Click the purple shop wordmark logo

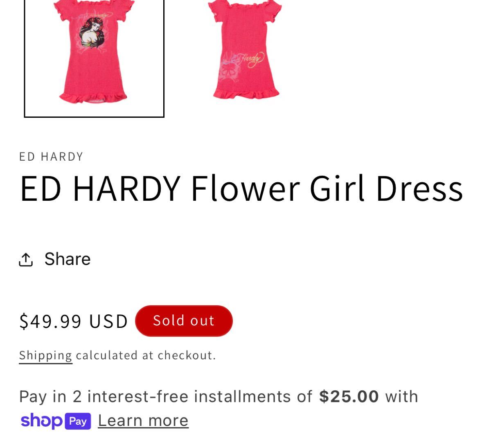tap(42, 421)
